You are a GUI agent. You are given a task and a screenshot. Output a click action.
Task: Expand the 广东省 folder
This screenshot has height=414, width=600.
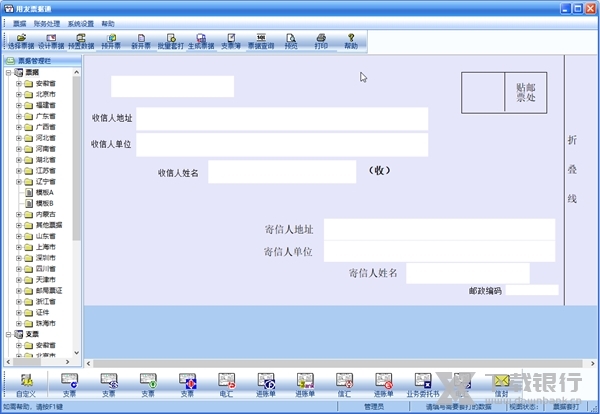pyautogui.click(x=18, y=116)
